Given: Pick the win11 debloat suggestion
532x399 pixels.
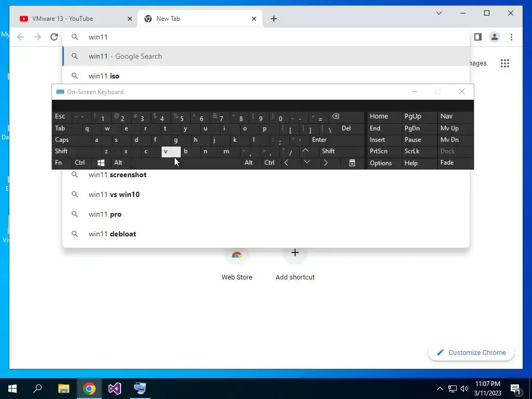Looking at the screenshot, I should pos(266,234).
